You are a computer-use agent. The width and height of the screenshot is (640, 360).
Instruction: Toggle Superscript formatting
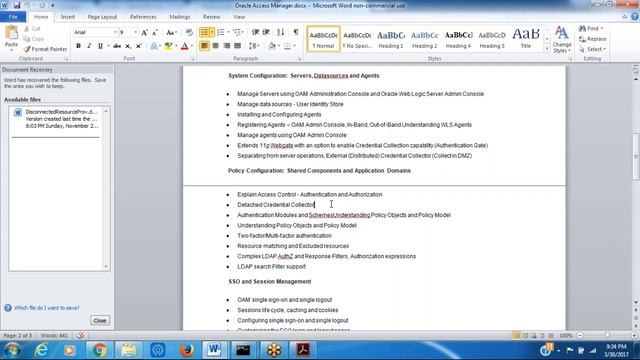pos(139,46)
